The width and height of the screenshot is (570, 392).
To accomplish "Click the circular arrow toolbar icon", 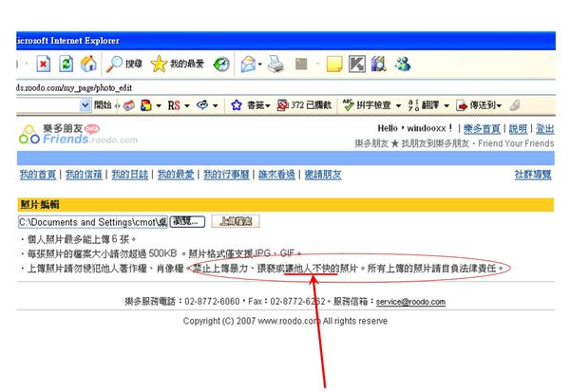I will click(x=202, y=105).
